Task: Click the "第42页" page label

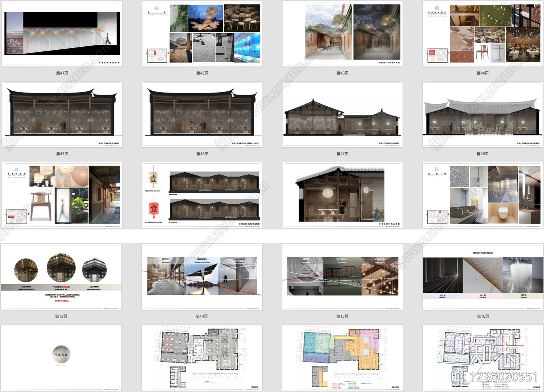Action: [x=202, y=73]
